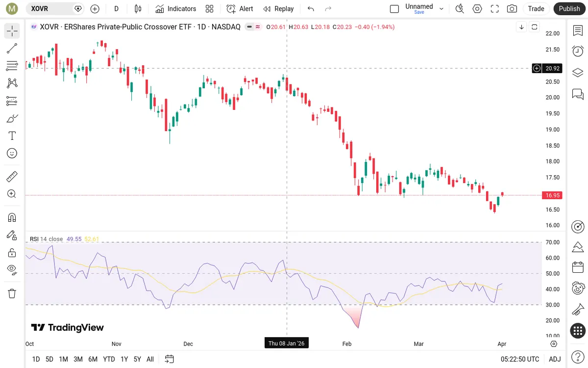Open the chart patterns tool group
The height and width of the screenshot is (368, 588).
tap(12, 83)
